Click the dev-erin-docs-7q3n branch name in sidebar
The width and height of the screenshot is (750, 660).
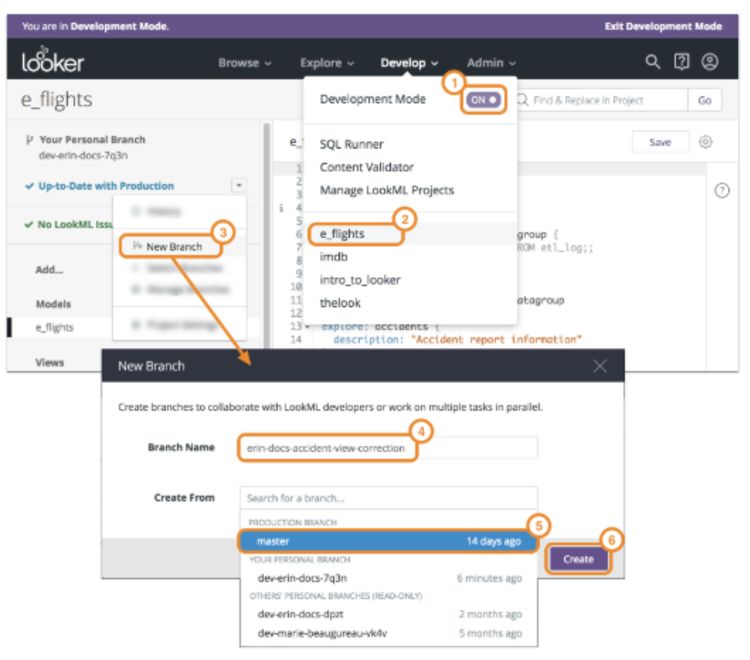click(x=83, y=155)
